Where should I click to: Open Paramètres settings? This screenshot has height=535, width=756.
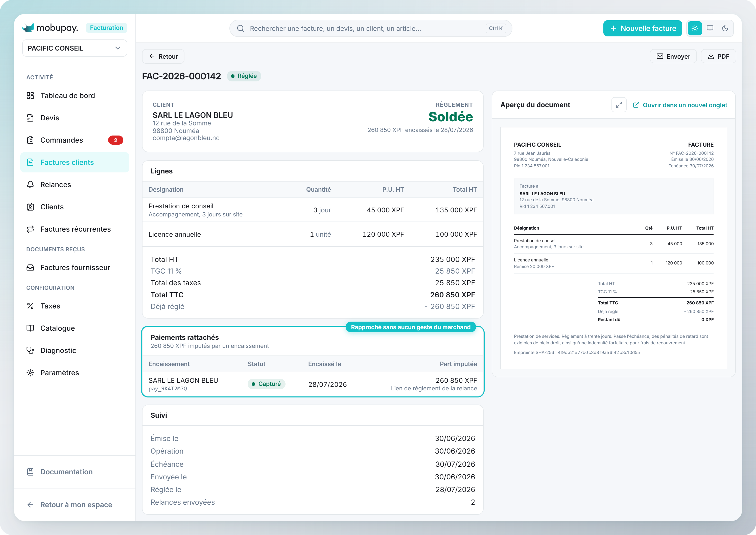tap(75, 373)
